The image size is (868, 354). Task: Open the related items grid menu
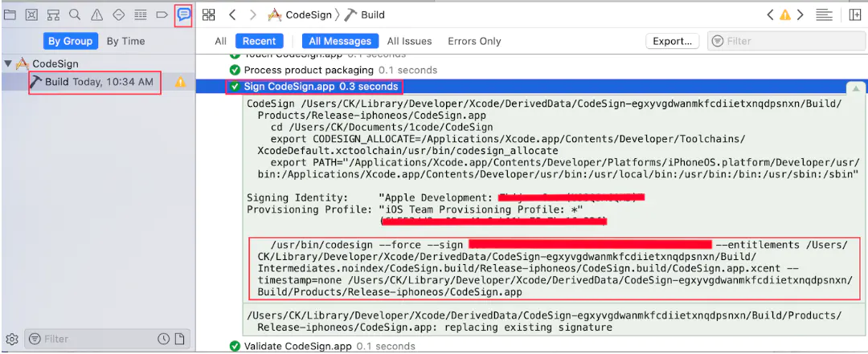[x=209, y=15]
